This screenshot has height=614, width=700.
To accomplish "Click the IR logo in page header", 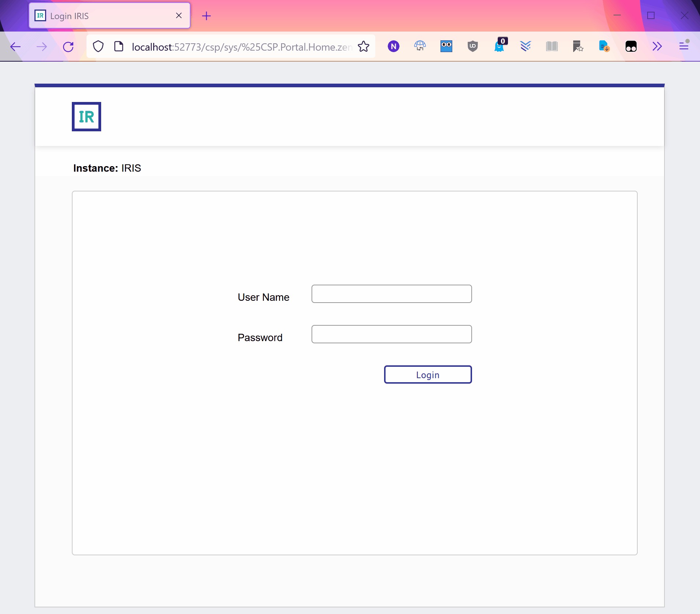I will pos(86,117).
